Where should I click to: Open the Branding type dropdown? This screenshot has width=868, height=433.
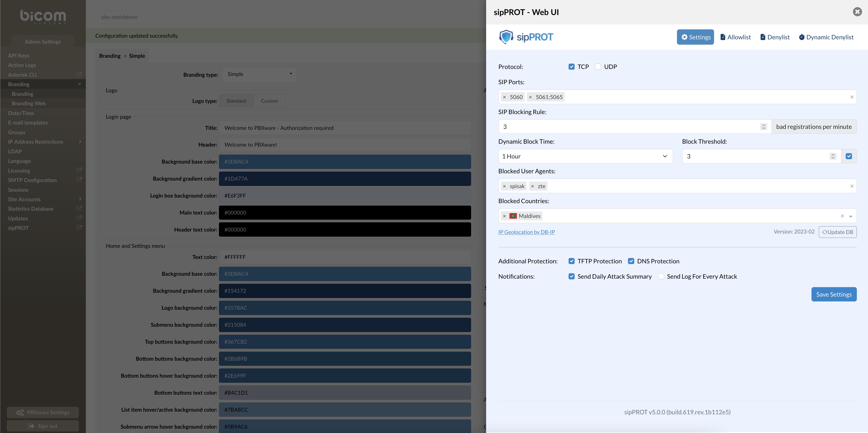pyautogui.click(x=259, y=74)
